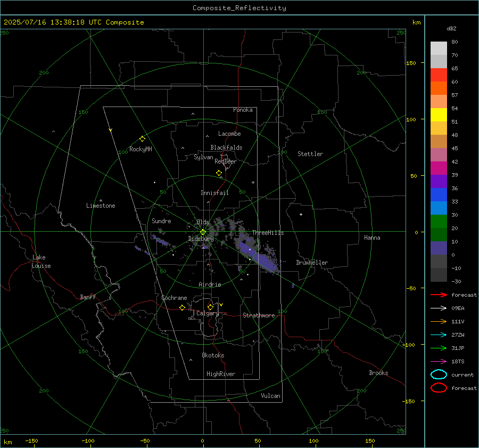The width and height of the screenshot is (479, 448).
Task: Select the 65 dBZ red color swatch
Action: point(439,75)
